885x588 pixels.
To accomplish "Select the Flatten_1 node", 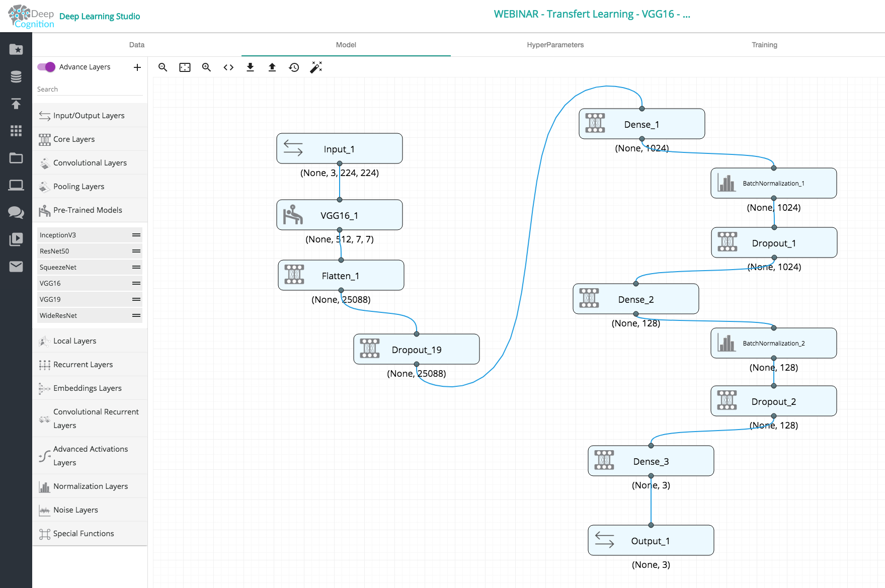I will pos(341,275).
